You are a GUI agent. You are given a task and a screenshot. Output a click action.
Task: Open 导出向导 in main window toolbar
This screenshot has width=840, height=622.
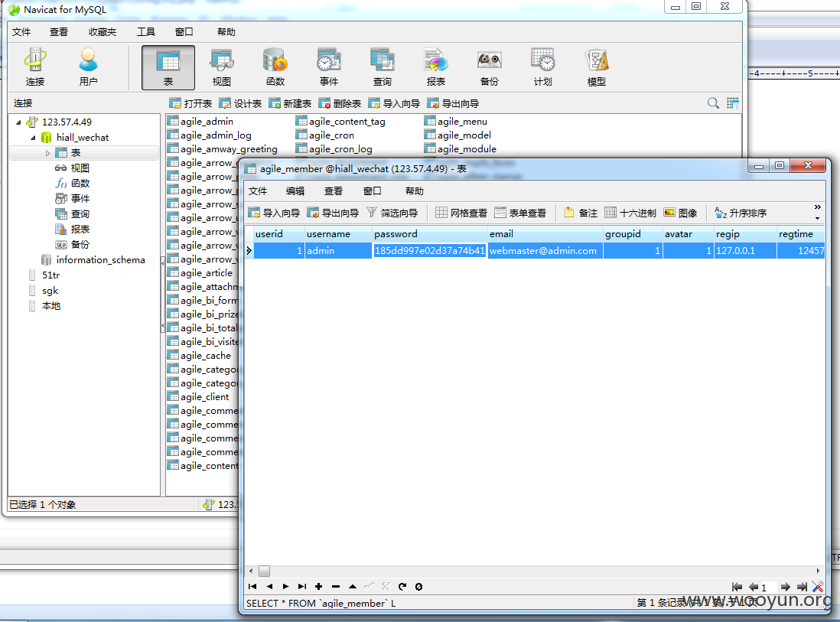(x=453, y=103)
